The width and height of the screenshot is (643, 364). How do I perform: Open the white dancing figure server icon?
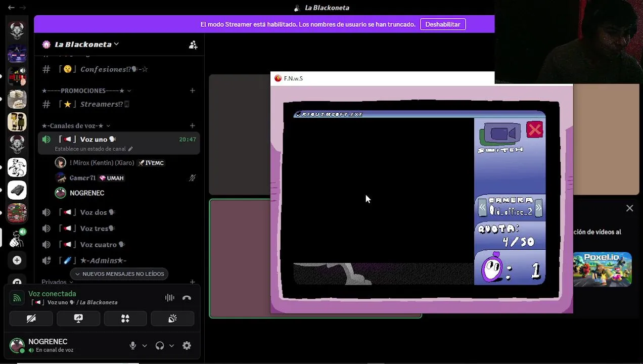17,167
